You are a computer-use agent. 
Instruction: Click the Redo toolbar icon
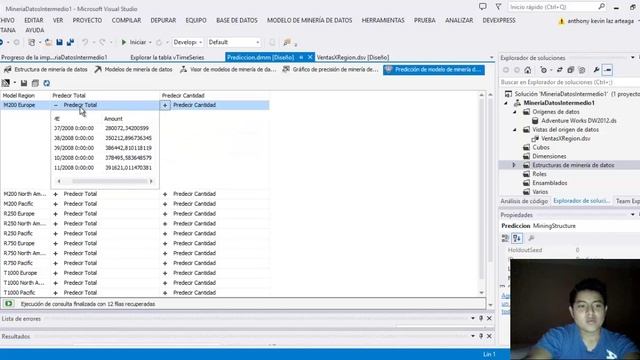[x=102, y=42]
